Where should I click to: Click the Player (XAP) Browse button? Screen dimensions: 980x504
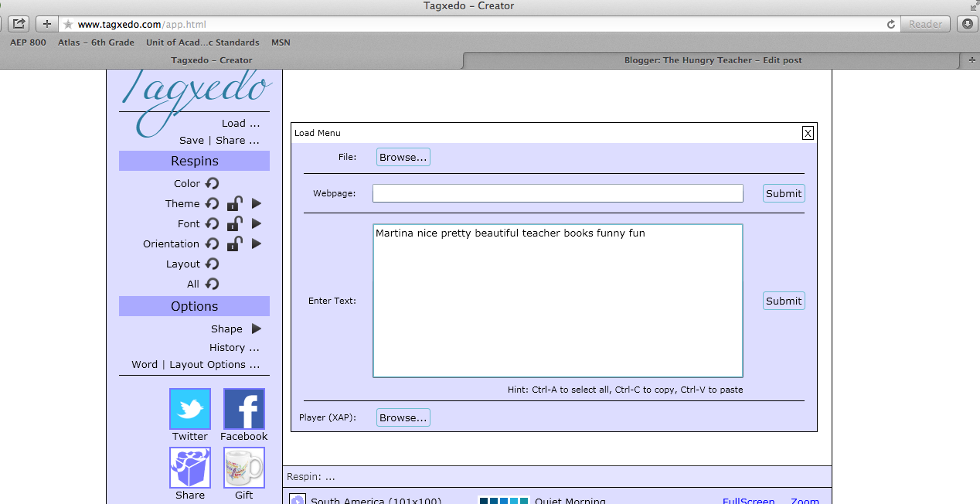(403, 417)
